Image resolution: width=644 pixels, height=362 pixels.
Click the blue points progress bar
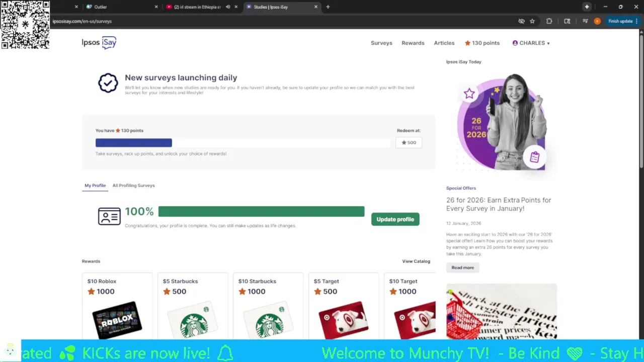134,143
